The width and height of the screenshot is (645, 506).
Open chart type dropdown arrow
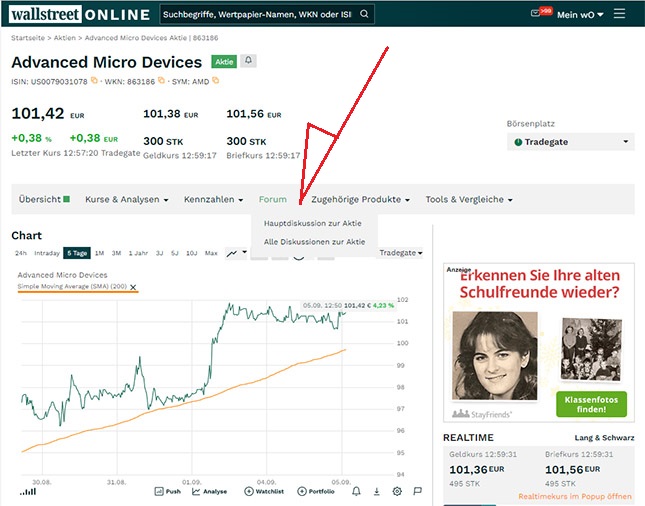244,252
